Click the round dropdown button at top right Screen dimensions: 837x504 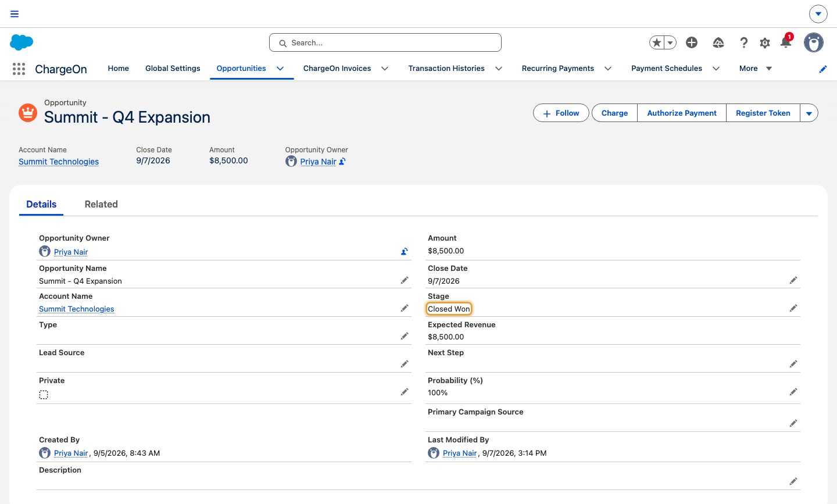point(818,14)
